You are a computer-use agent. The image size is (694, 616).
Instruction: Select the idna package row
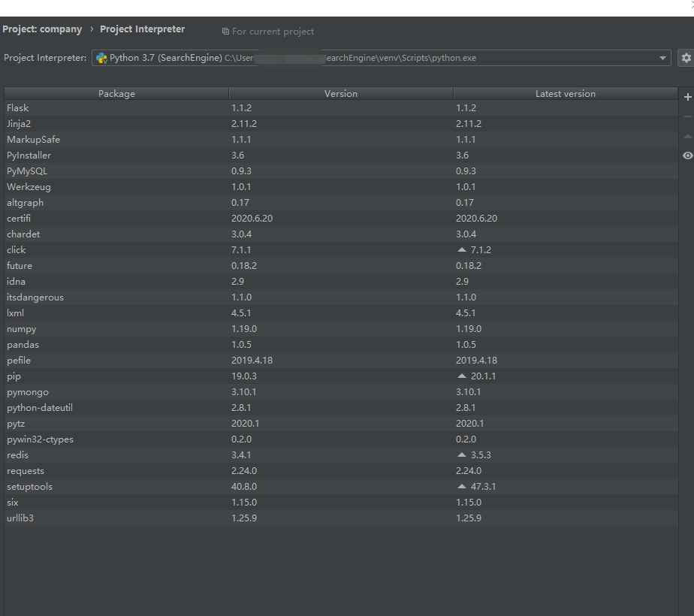point(341,282)
